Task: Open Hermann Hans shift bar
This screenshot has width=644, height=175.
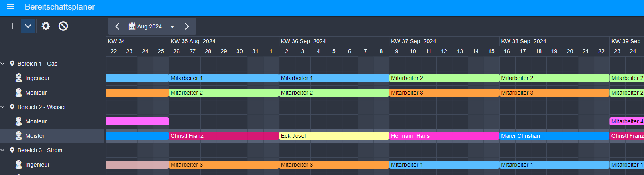Action: click(x=444, y=136)
